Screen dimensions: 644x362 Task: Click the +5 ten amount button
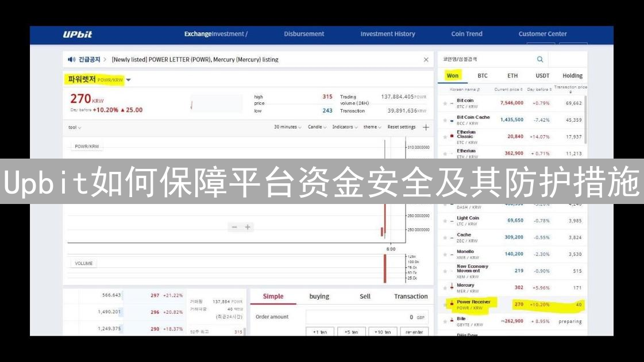pyautogui.click(x=351, y=332)
